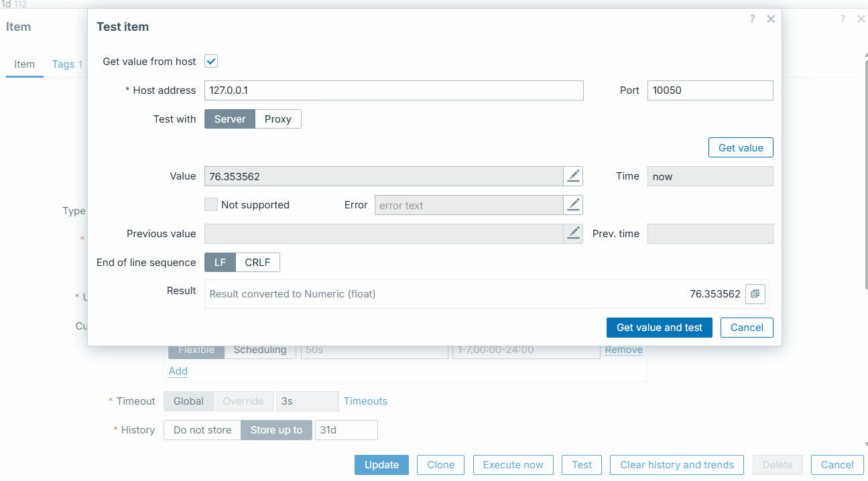The width and height of the screenshot is (868, 481).
Task: Select Proxy for Test with option
Action: [277, 119]
